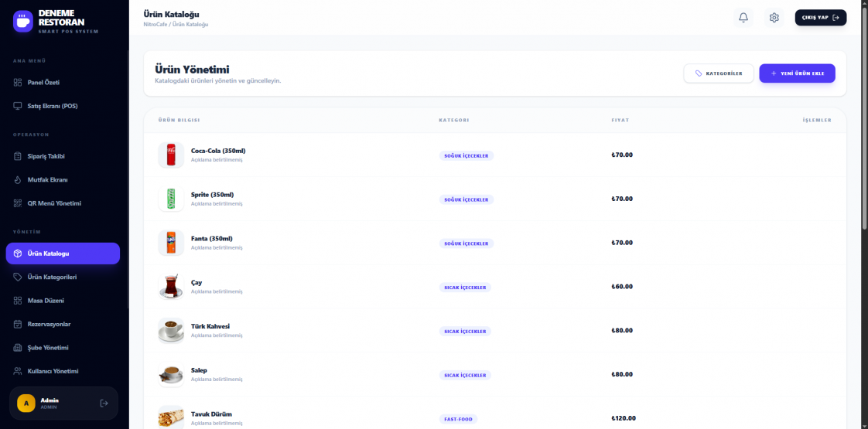Open settings via the gear icon

[774, 18]
